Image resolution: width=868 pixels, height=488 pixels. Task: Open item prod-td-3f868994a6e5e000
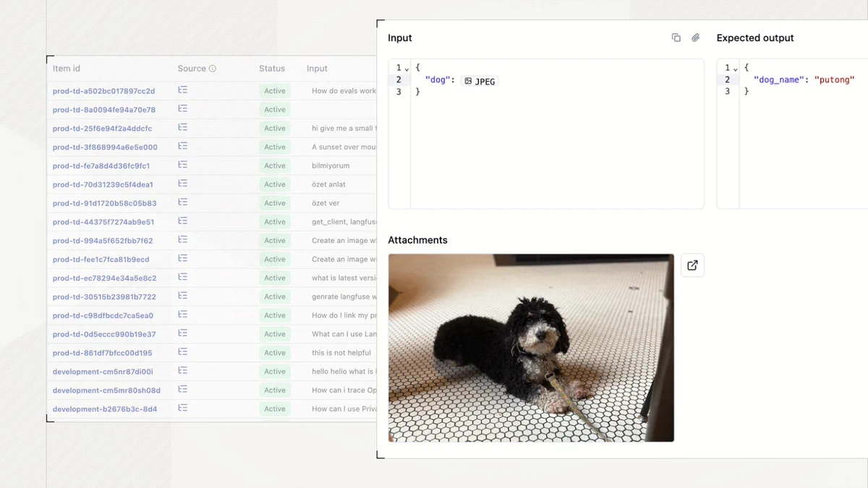pyautogui.click(x=105, y=147)
